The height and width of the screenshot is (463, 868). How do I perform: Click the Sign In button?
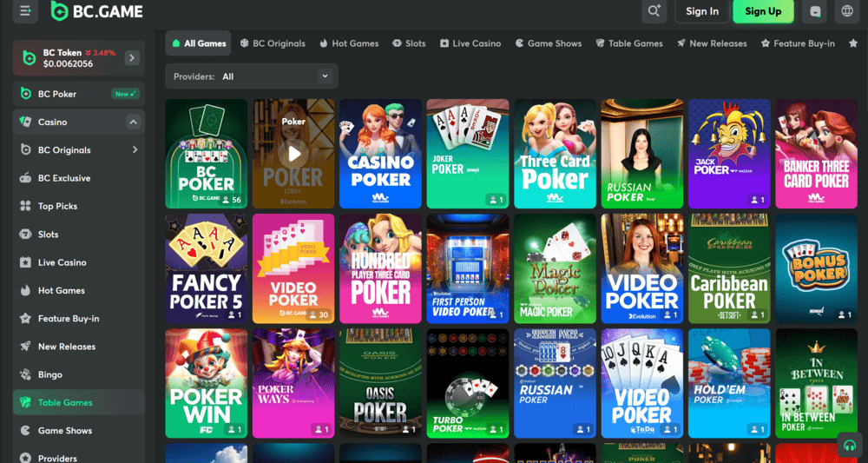point(702,11)
